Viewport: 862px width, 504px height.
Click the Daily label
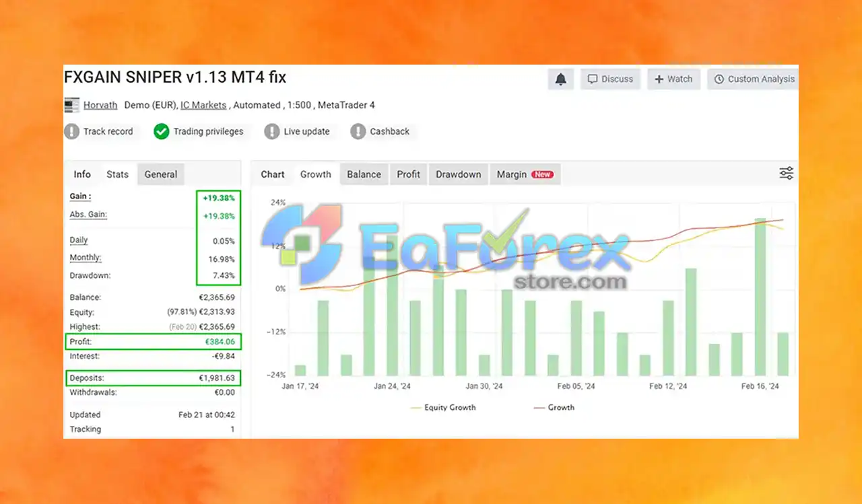coord(79,240)
